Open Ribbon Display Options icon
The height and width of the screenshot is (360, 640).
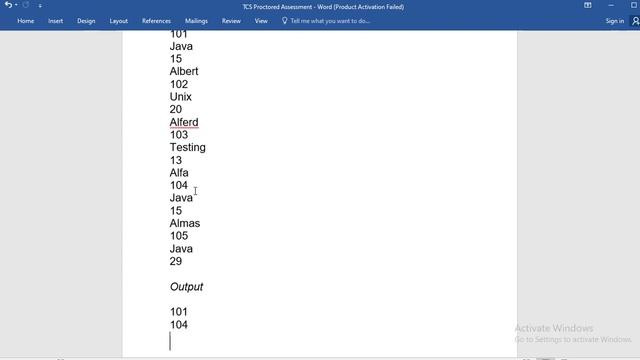[x=588, y=5]
